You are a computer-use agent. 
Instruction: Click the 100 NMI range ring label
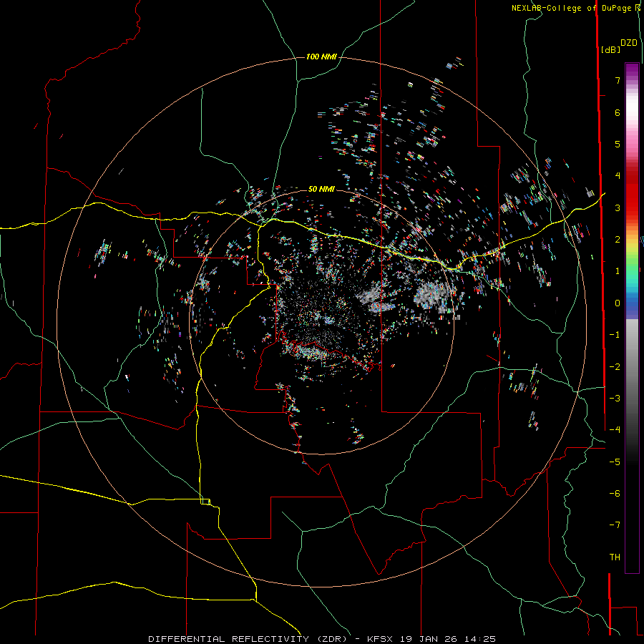(x=321, y=57)
